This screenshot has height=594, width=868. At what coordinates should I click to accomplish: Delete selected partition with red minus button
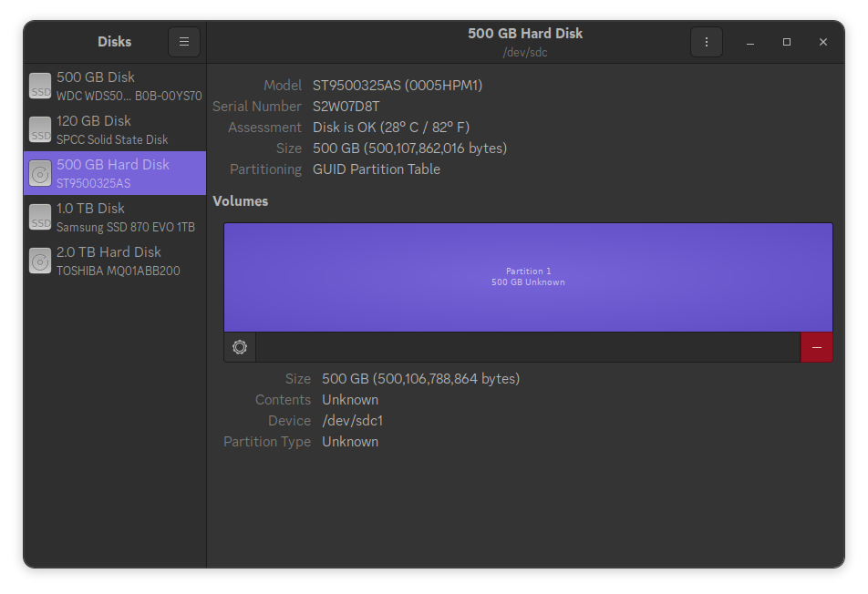(816, 347)
